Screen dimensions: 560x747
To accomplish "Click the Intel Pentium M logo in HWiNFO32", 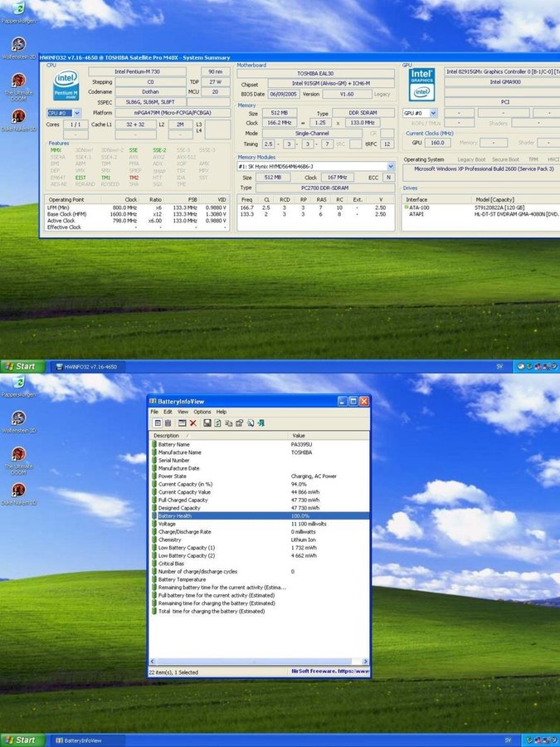I will point(66,85).
